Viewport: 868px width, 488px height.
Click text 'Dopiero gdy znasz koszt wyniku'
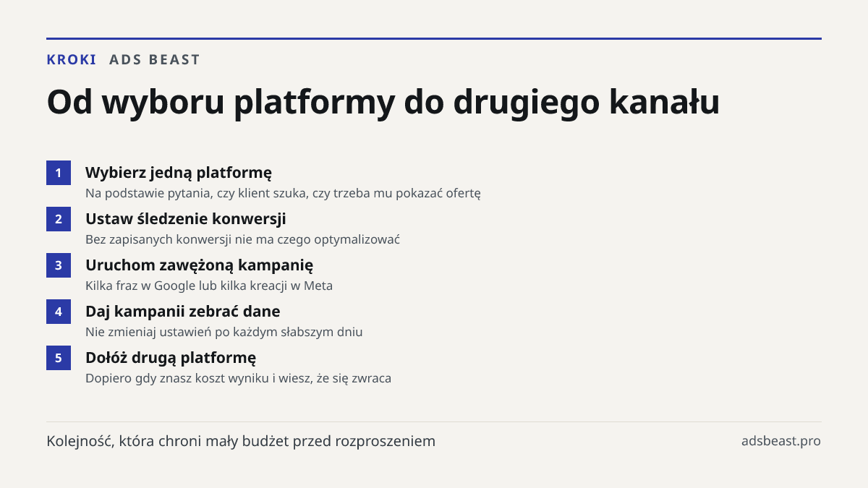pos(177,378)
